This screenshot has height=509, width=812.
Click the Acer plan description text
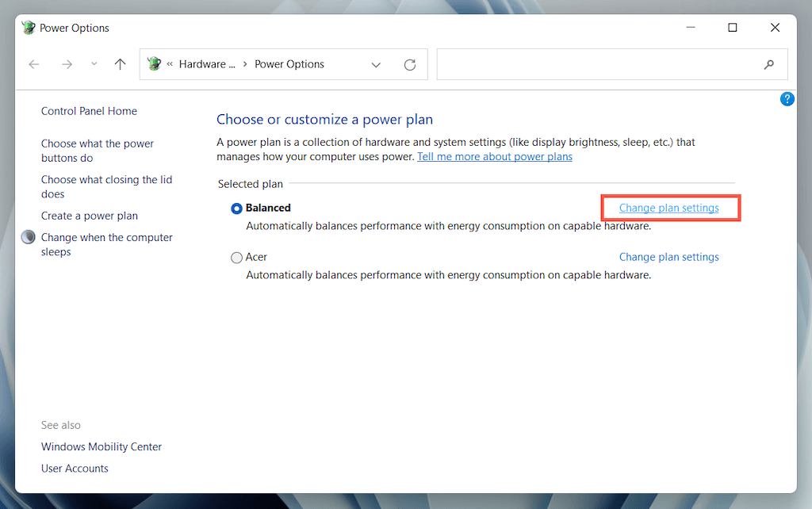coord(449,275)
